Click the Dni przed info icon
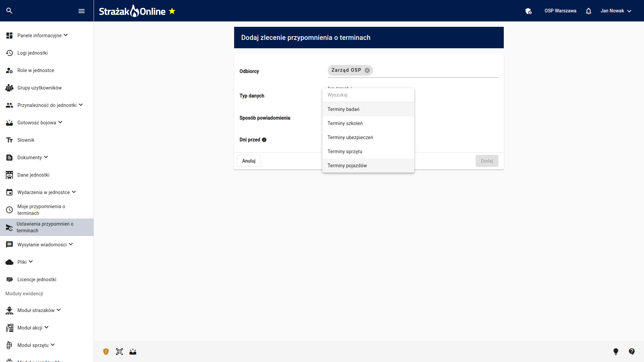This screenshot has height=362, width=644. click(264, 140)
